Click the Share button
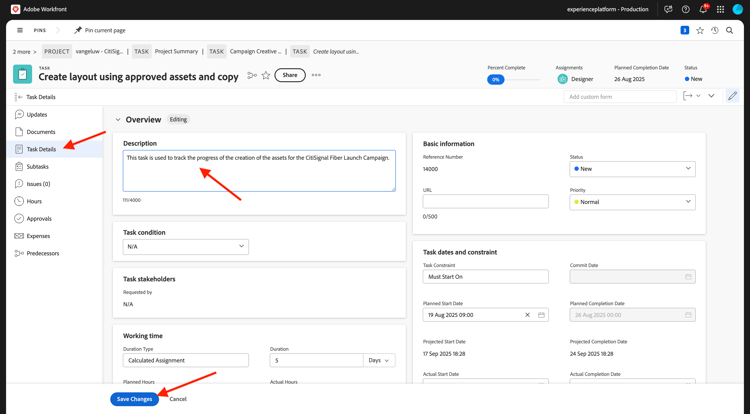The height and width of the screenshot is (414, 750). (290, 75)
